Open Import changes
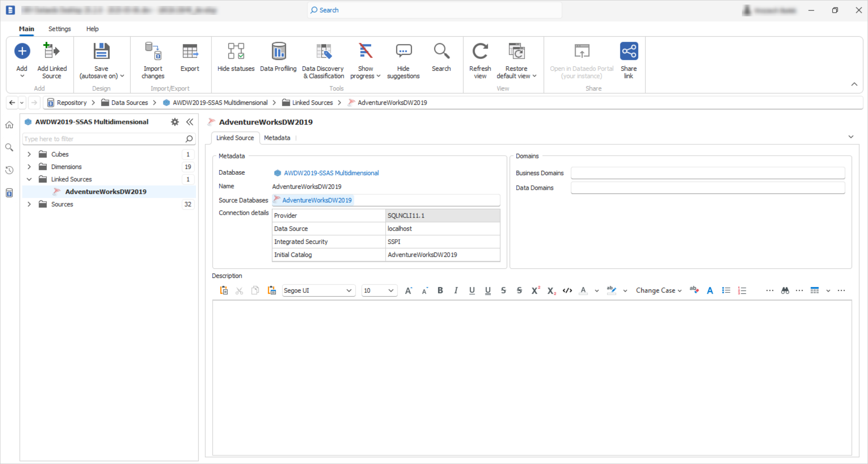This screenshot has width=868, height=464. [153, 60]
